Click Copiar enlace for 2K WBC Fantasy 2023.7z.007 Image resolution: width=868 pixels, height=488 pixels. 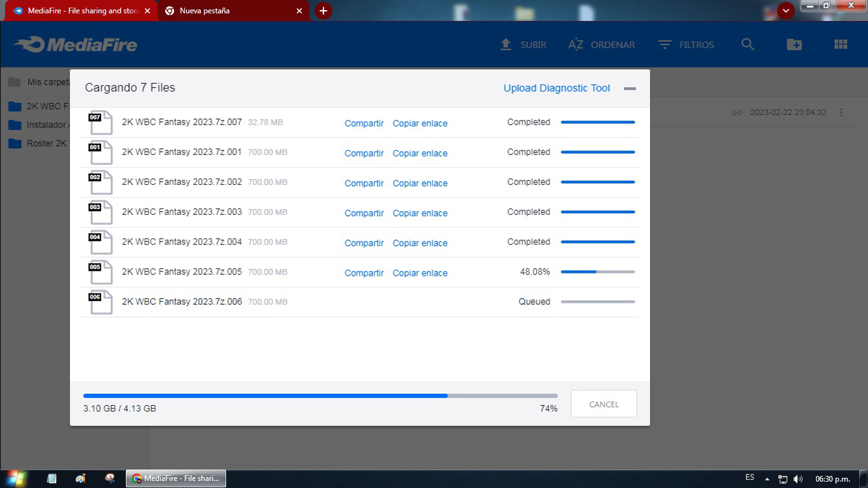(x=420, y=123)
